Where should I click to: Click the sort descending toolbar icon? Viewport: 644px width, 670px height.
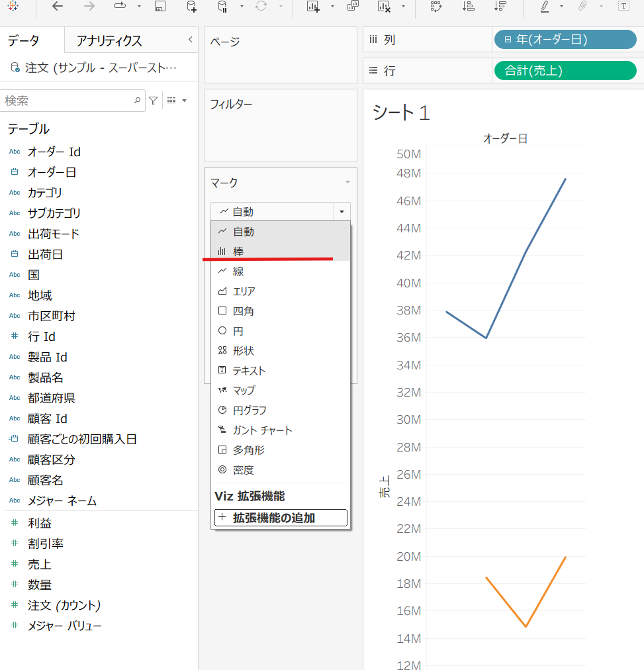pos(500,7)
